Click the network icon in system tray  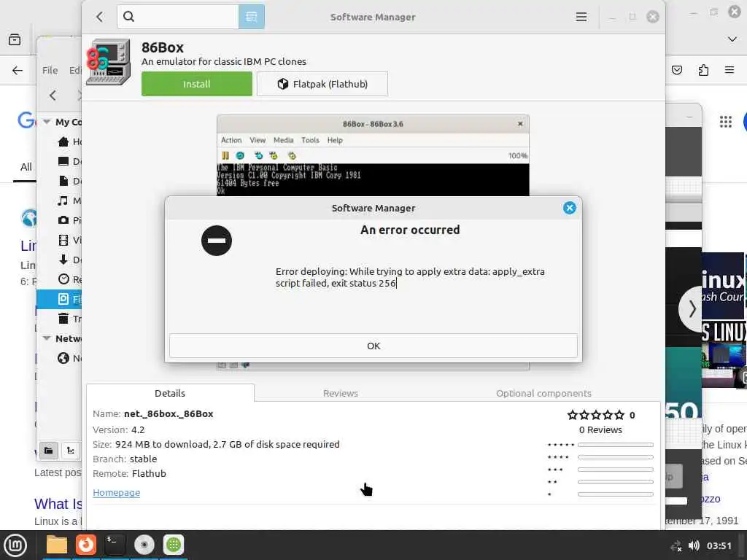(x=676, y=545)
